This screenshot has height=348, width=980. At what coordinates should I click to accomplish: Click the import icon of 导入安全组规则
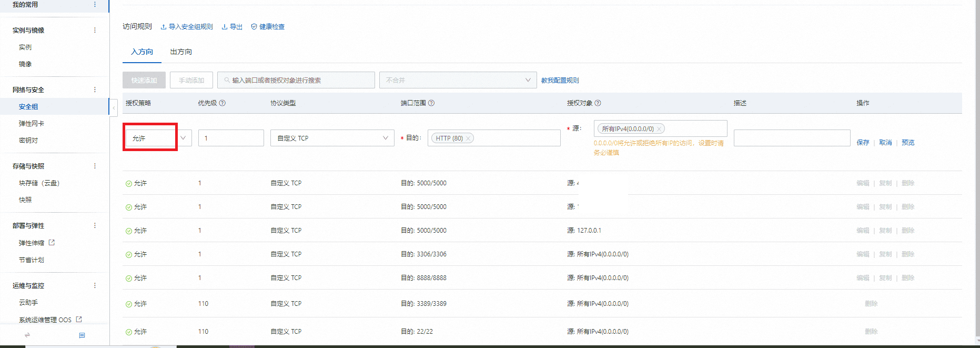pyautogui.click(x=164, y=27)
